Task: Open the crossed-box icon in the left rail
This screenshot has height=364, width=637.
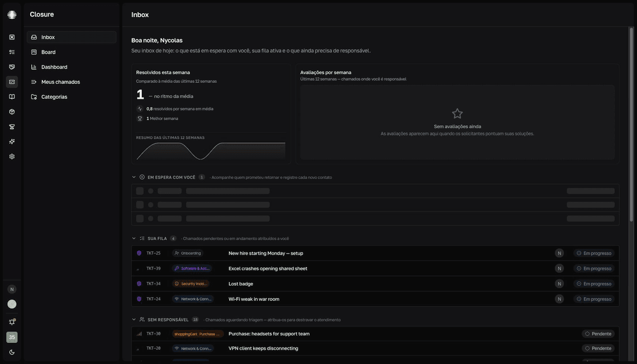Action: pyautogui.click(x=12, y=37)
